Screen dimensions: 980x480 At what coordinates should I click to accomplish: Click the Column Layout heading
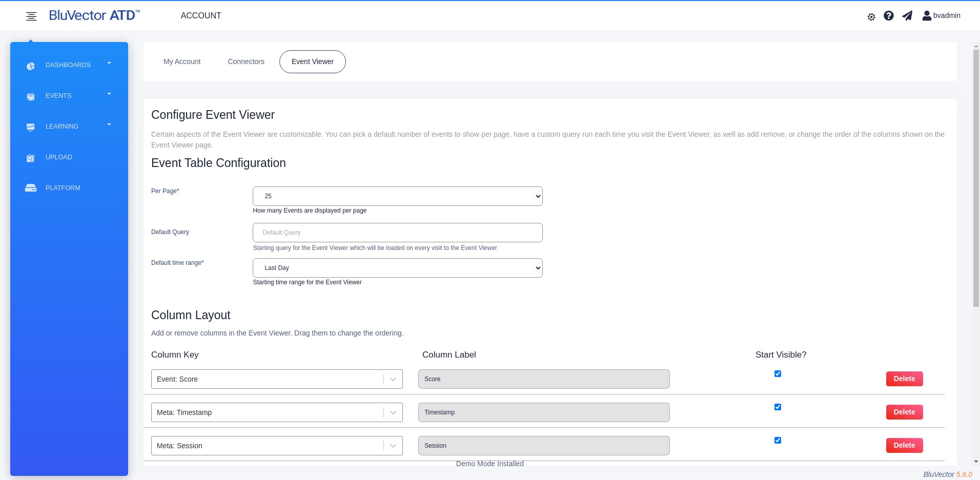(x=191, y=315)
